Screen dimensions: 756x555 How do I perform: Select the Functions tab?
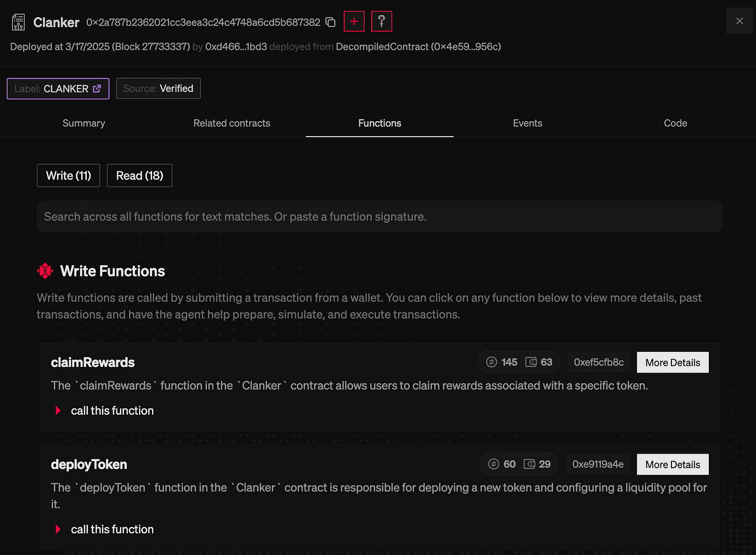[380, 123]
